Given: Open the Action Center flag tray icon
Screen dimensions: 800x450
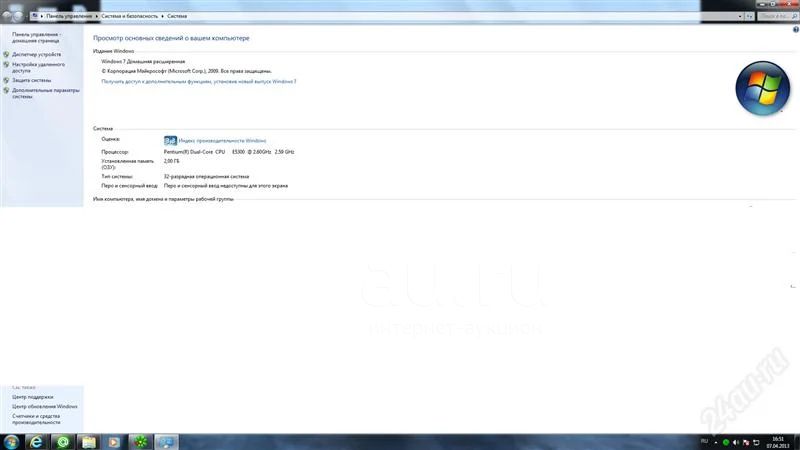Looking at the screenshot, I should (x=746, y=442).
